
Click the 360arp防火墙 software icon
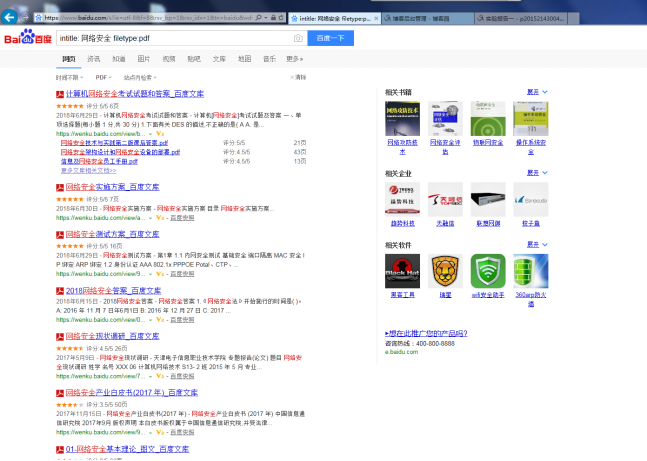pos(531,271)
